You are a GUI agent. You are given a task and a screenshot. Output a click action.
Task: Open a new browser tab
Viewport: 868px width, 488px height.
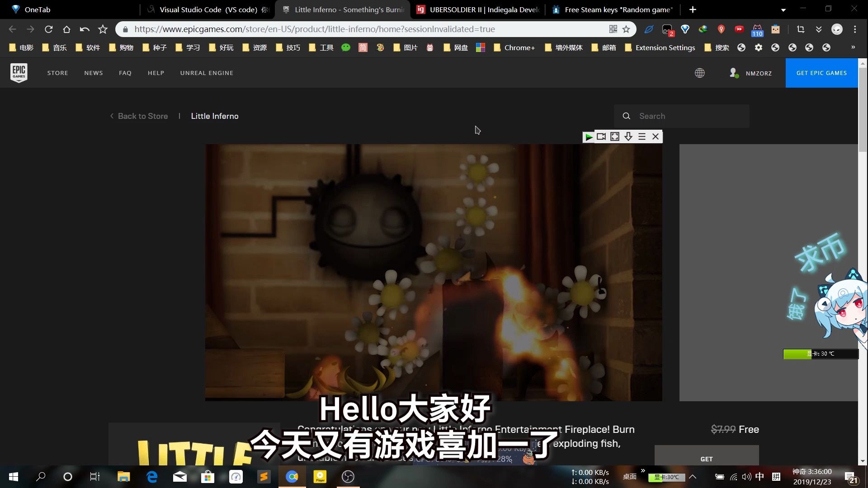(x=693, y=9)
